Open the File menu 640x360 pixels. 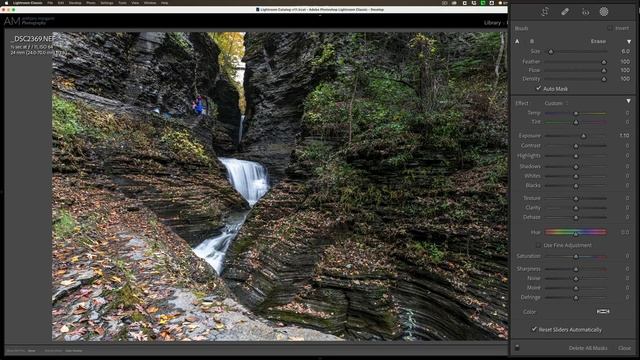[x=50, y=3]
